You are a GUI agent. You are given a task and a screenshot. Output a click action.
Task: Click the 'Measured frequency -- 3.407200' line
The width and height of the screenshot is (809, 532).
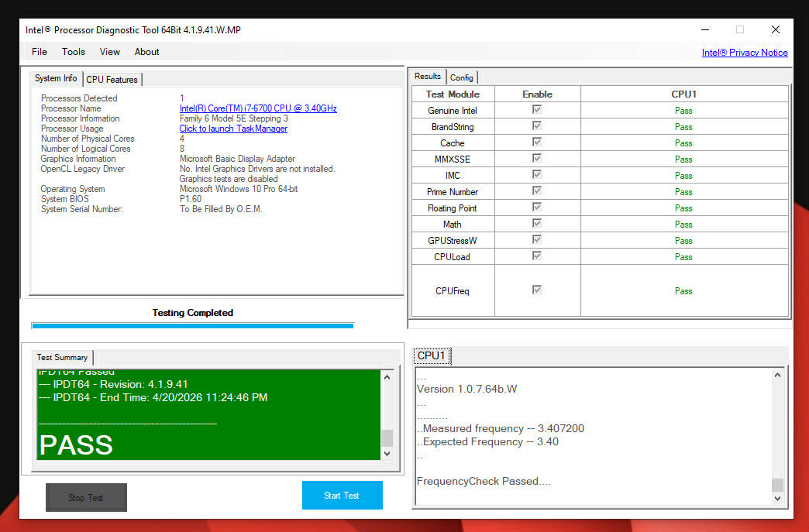501,428
